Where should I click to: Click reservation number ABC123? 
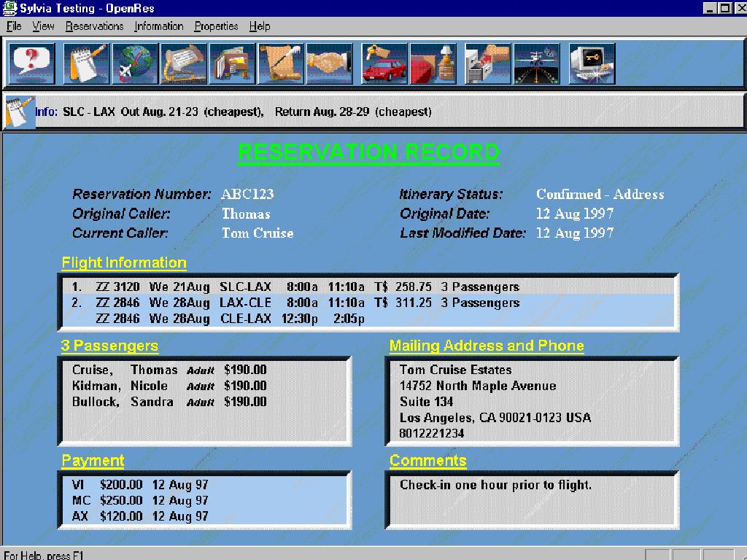[247, 194]
